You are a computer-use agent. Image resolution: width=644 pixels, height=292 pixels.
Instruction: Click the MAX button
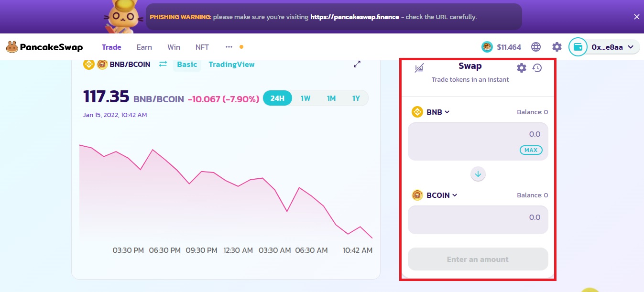coord(531,150)
